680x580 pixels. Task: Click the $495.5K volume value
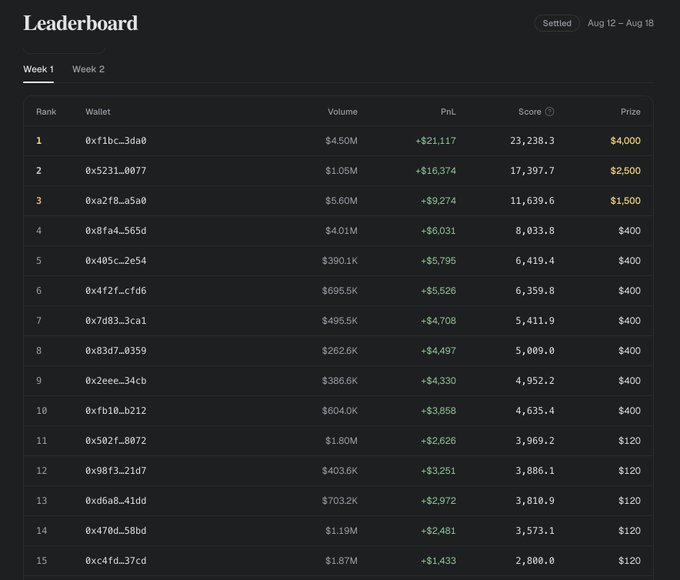coord(340,321)
